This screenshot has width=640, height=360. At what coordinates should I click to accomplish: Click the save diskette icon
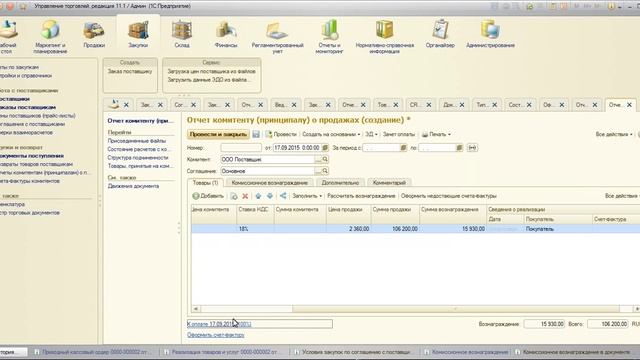point(256,134)
